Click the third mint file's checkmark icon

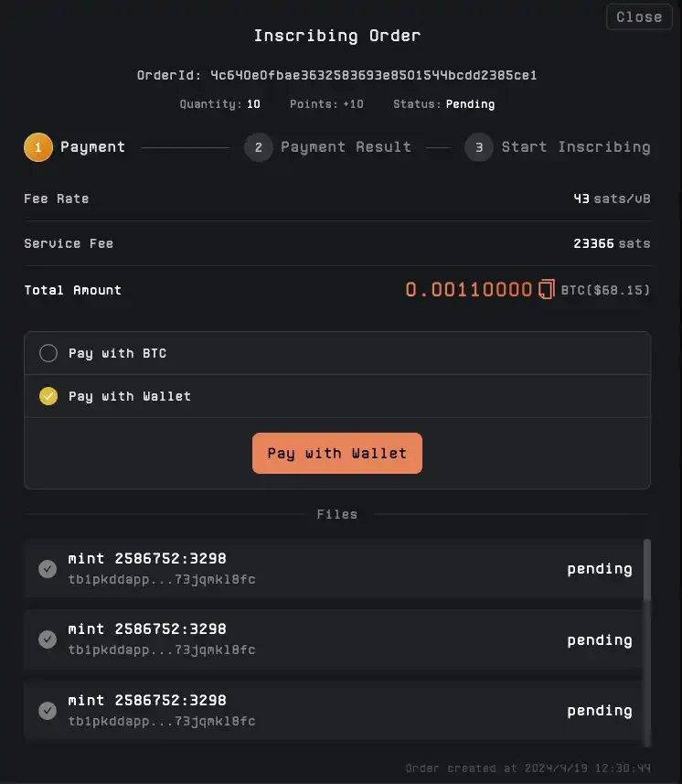point(48,710)
